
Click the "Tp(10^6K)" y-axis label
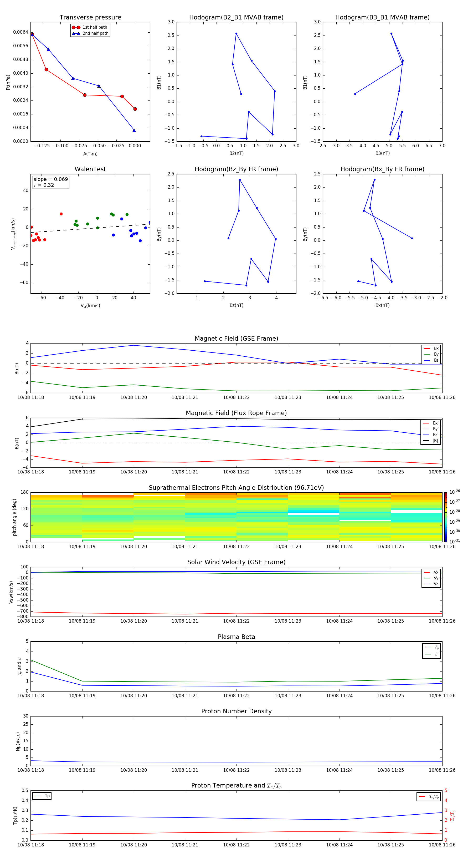(15, 815)
